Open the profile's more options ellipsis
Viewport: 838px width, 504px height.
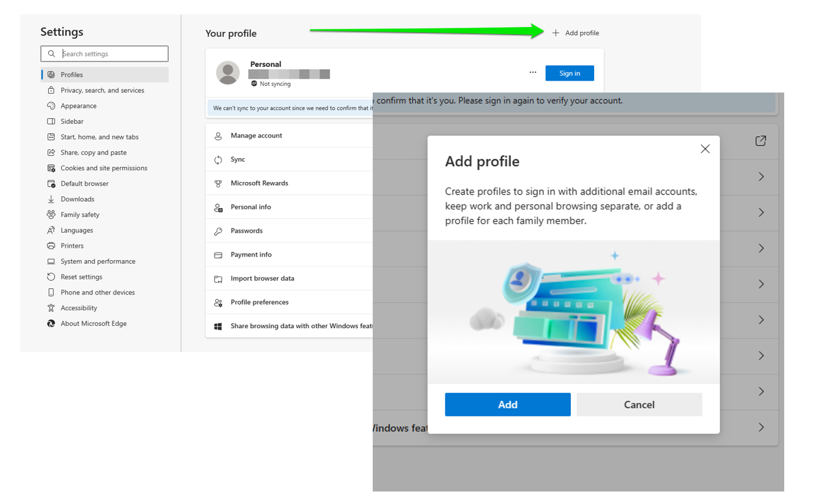(533, 73)
